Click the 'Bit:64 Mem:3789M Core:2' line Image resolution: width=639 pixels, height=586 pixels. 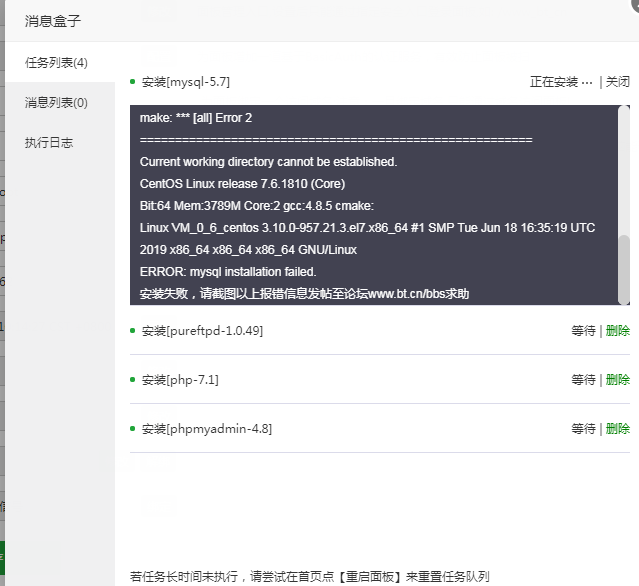click(x=257, y=206)
